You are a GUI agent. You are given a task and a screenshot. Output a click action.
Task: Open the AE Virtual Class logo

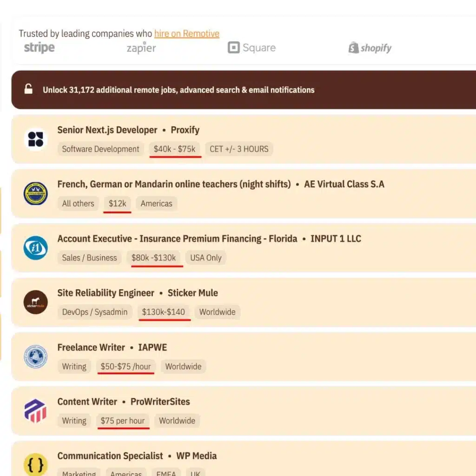(35, 193)
